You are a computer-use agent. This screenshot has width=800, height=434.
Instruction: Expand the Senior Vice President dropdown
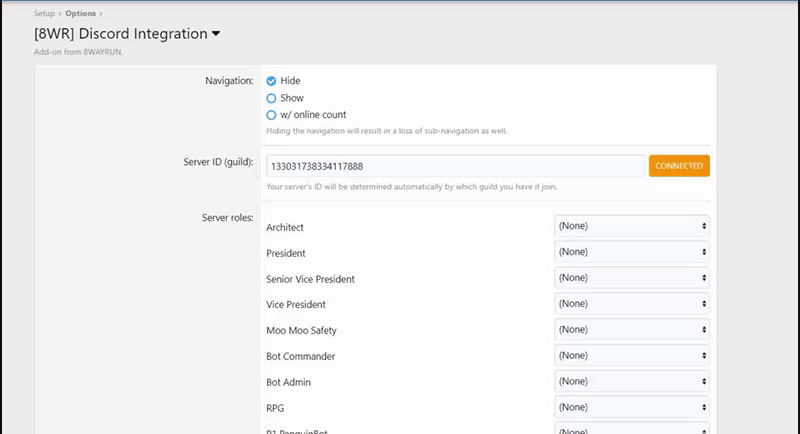pyautogui.click(x=632, y=278)
